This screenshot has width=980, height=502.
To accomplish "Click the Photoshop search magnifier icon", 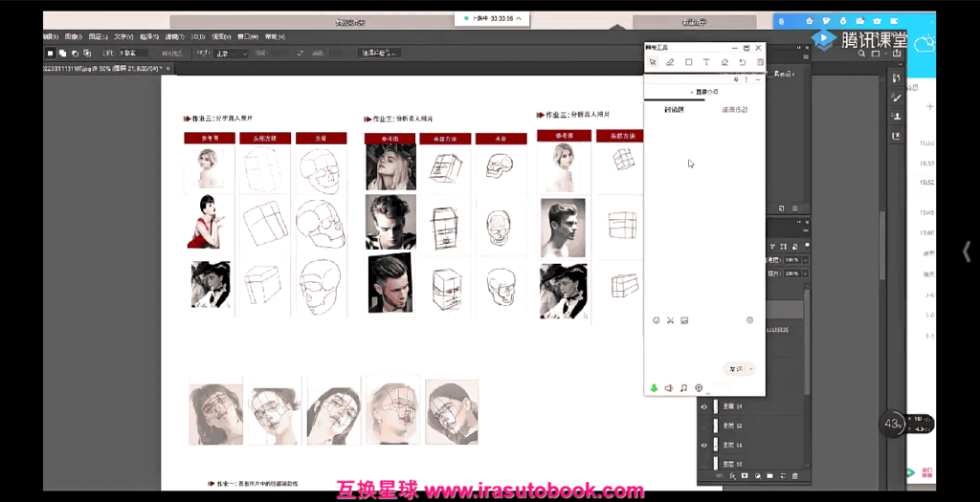I will [862, 54].
